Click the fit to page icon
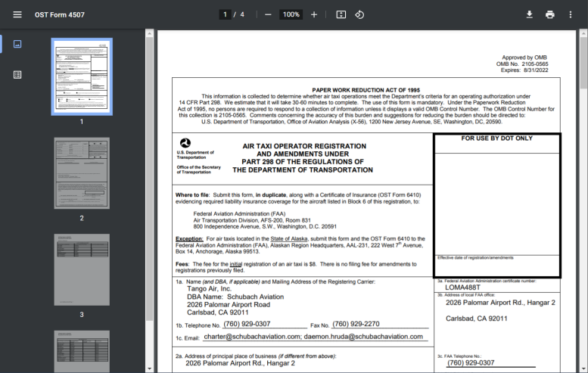This screenshot has width=588, height=373. (341, 14)
